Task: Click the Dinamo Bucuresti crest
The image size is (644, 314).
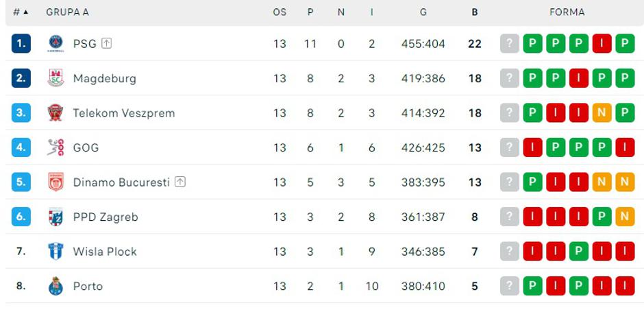Action: pyautogui.click(x=55, y=182)
